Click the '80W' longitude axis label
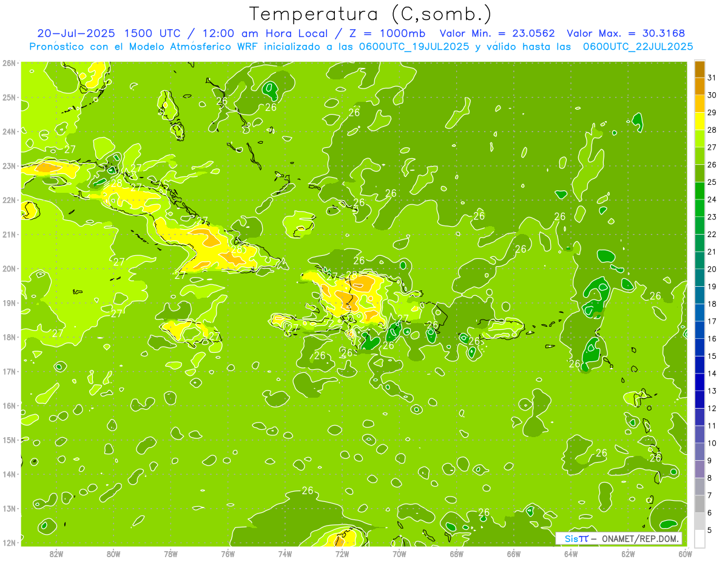The height and width of the screenshot is (562, 728). [113, 554]
